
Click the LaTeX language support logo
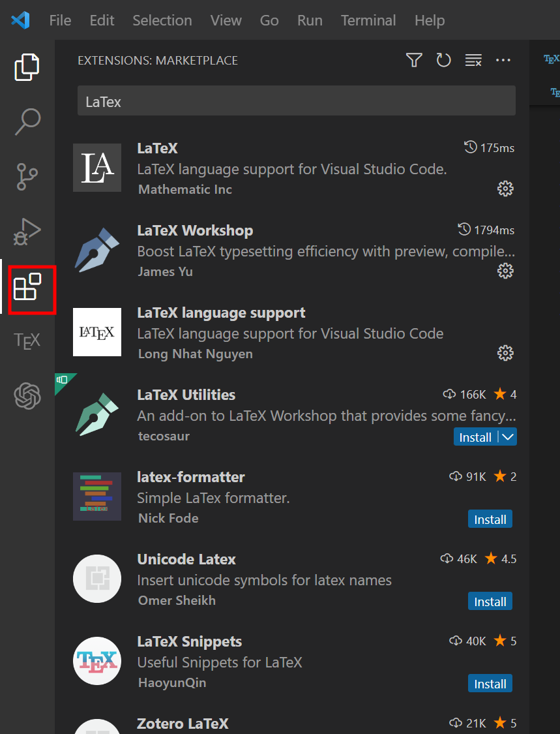point(97,332)
